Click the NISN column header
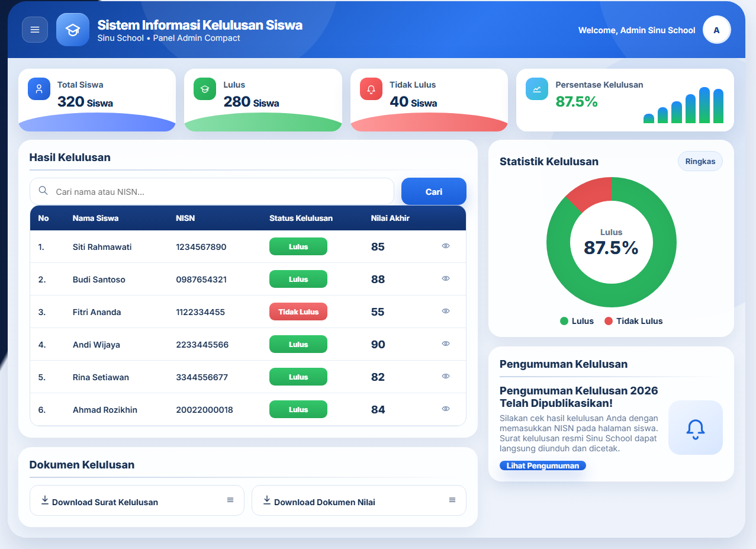The image size is (756, 549). point(185,218)
